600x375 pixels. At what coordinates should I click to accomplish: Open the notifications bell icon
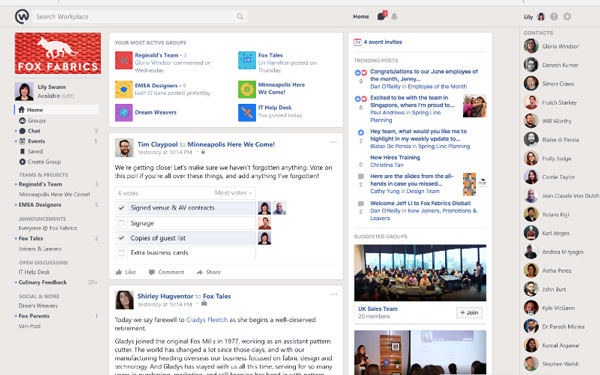click(x=394, y=16)
